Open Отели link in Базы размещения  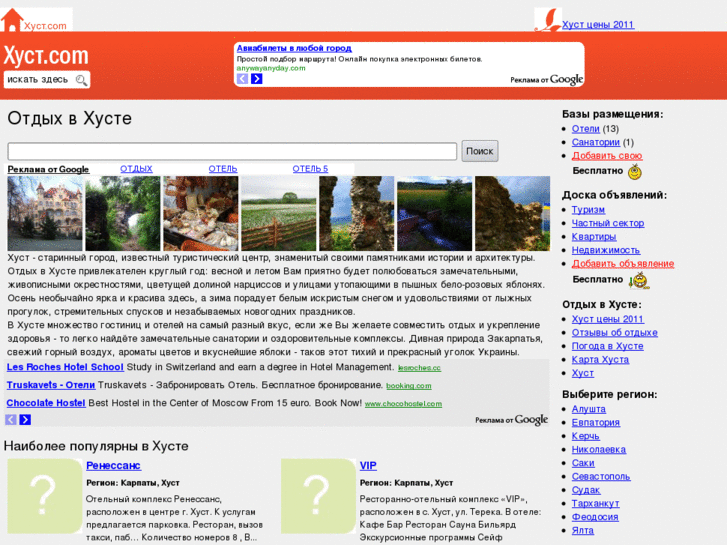[586, 129]
